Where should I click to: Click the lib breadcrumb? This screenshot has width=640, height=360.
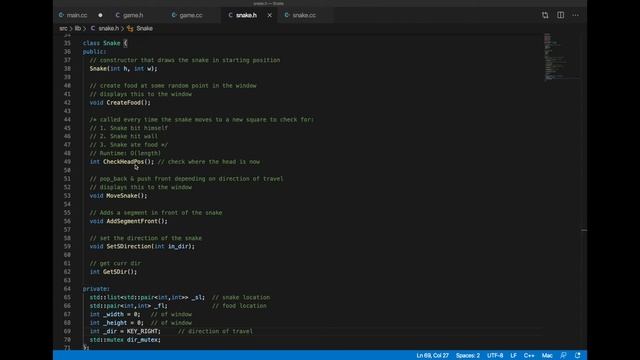click(78, 28)
